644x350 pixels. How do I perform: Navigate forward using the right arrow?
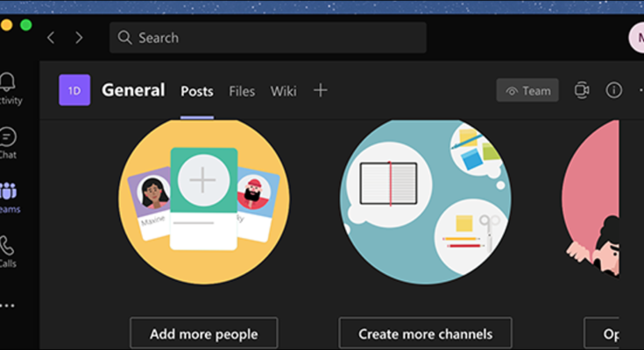[79, 38]
